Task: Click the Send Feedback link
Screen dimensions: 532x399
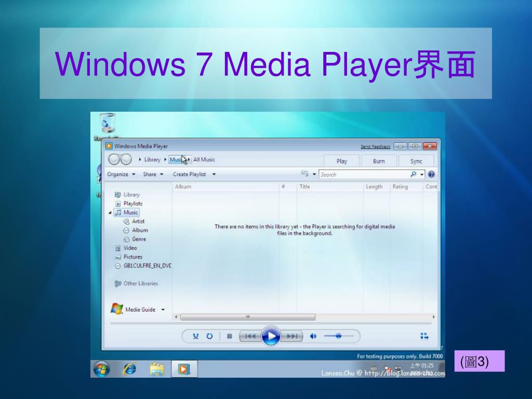Action: tap(375, 147)
